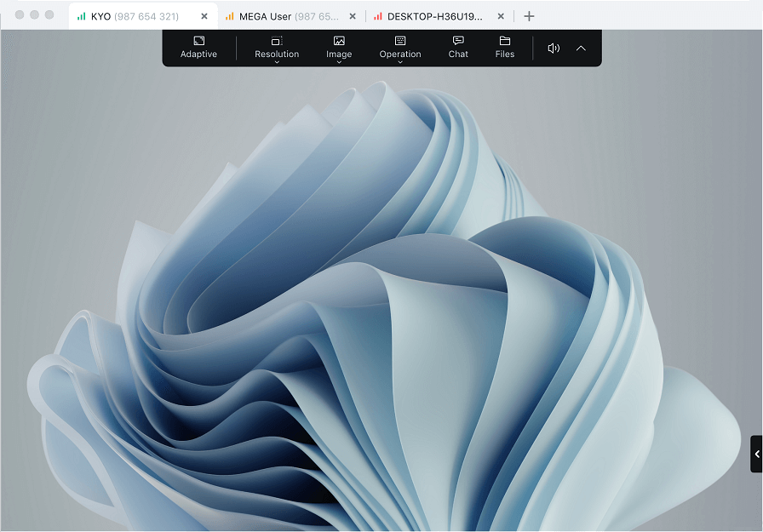This screenshot has width=763, height=532.
Task: Open the Chat panel
Action: tap(458, 47)
